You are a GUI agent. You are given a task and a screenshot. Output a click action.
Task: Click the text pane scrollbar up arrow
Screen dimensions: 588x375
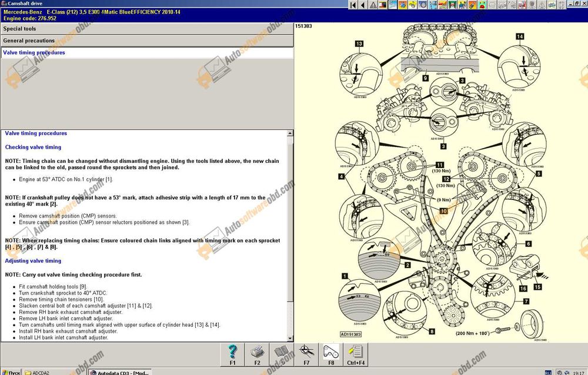point(290,133)
